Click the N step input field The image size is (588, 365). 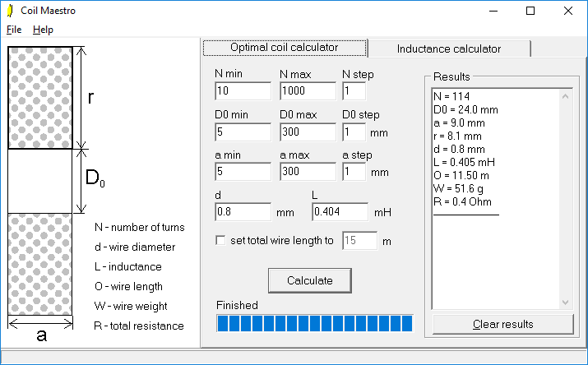click(354, 91)
